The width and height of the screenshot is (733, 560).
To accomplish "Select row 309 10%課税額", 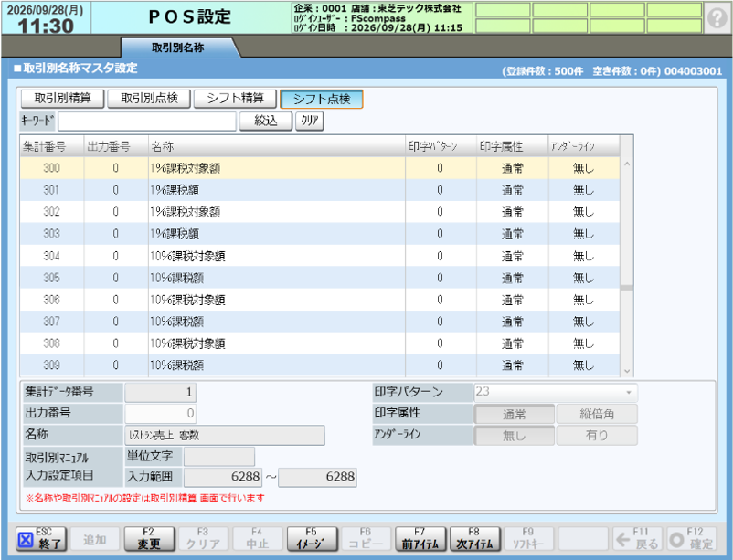I will pos(320,365).
